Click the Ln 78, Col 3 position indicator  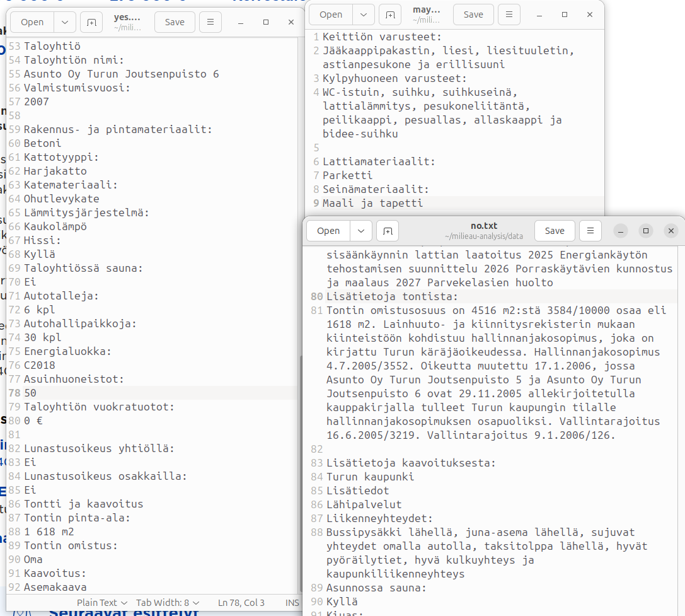(241, 603)
